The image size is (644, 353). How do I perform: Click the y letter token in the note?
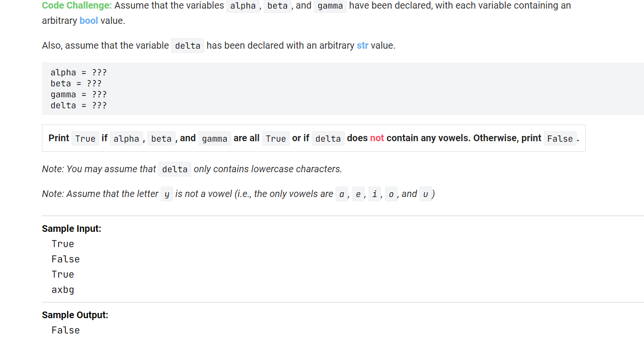[x=166, y=194]
